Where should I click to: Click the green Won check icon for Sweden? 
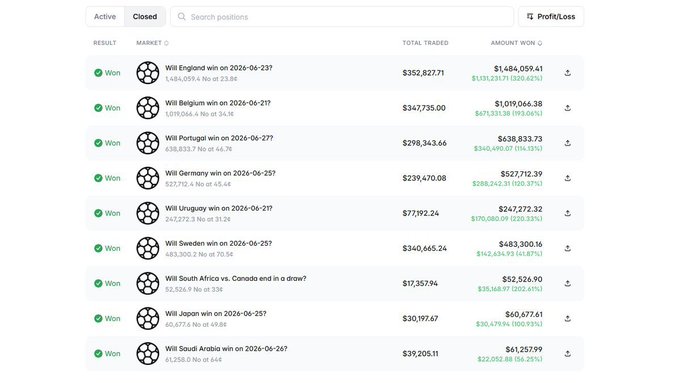click(98, 249)
